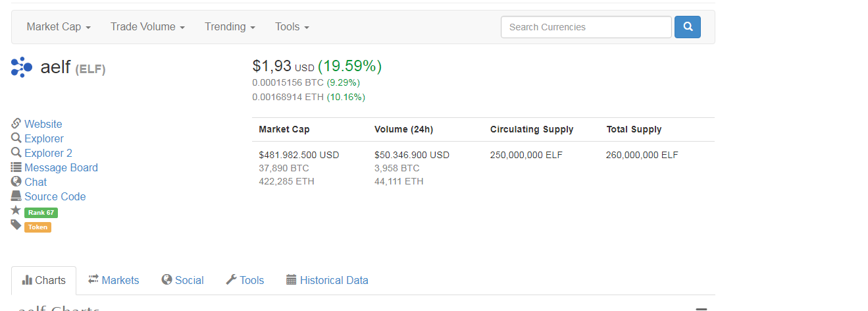Viewport: 868px width, 311px height.
Task: Click the orange Token badge
Action: [x=38, y=227]
